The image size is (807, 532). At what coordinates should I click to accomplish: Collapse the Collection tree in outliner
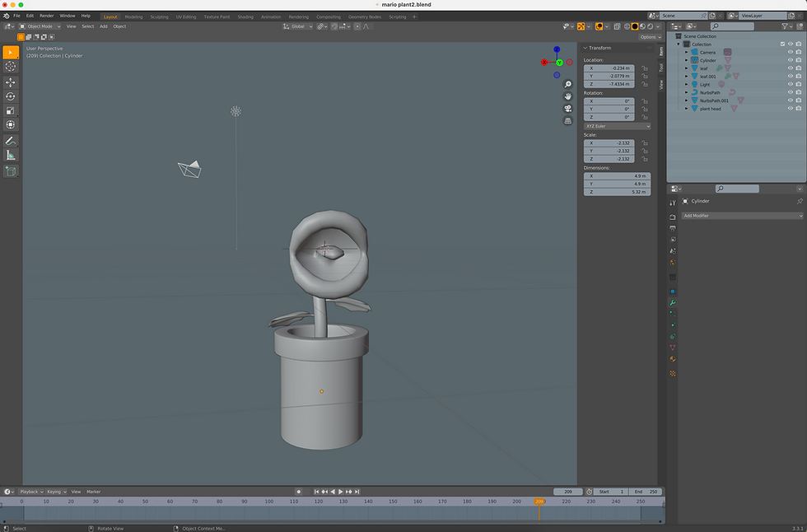(x=679, y=44)
